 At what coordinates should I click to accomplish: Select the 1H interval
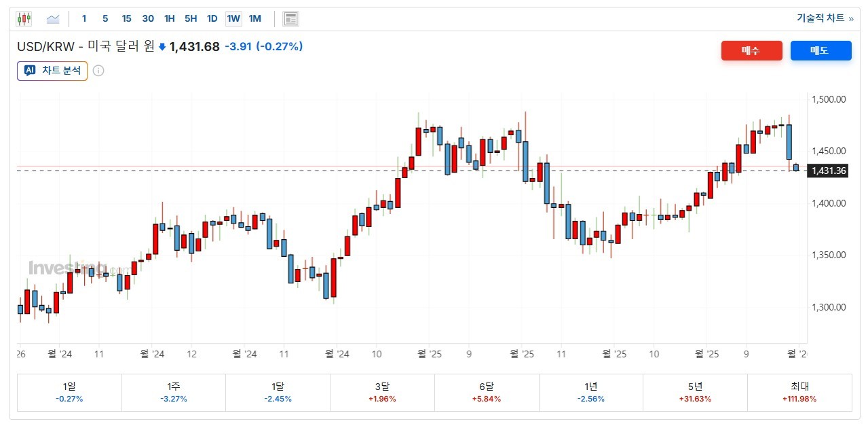(x=170, y=19)
